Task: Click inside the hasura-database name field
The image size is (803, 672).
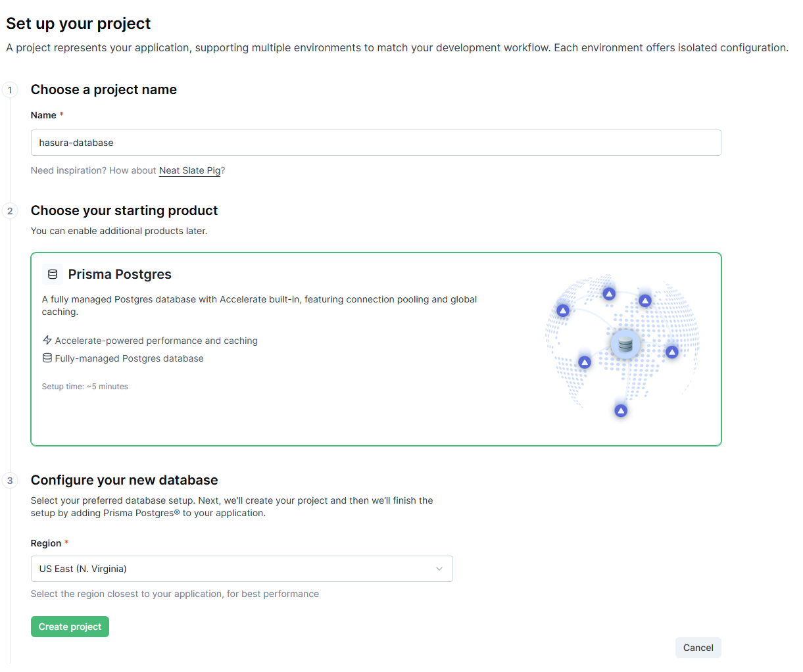Action: (263, 143)
